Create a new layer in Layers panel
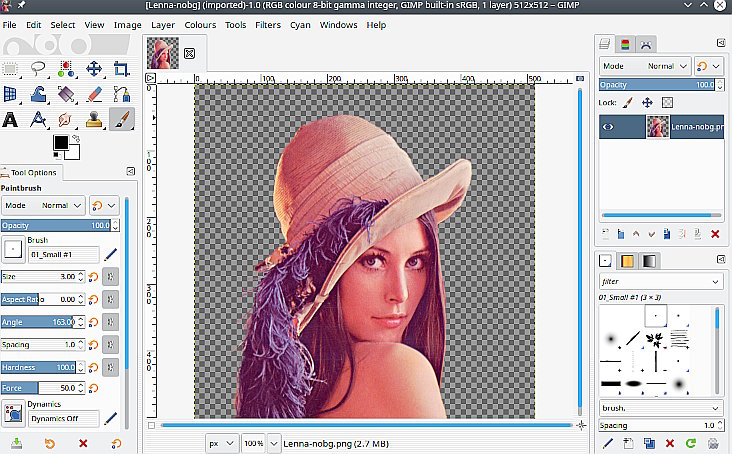 tap(605, 233)
